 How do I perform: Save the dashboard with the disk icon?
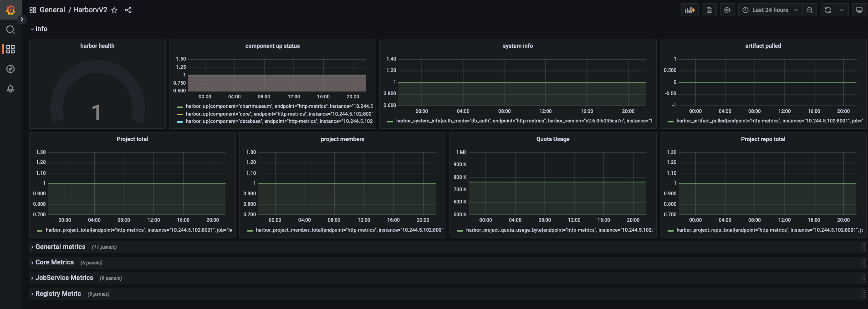(710, 10)
